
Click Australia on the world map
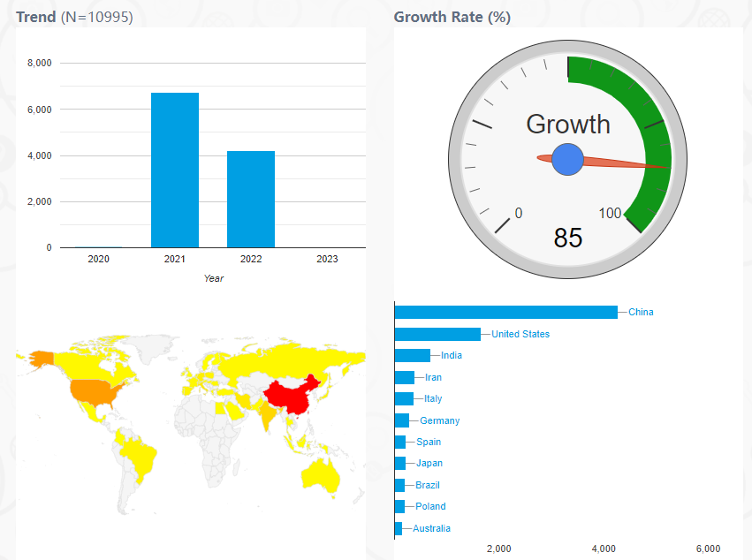(x=320, y=474)
